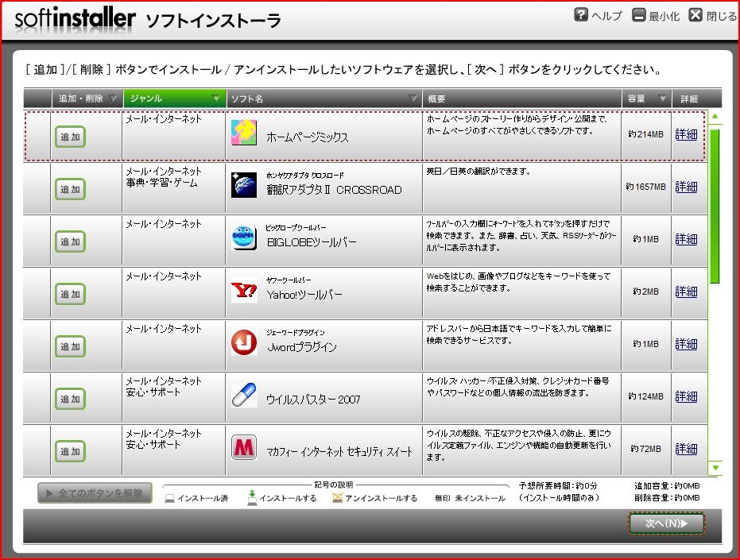
Task: Click the 概要 column header
Action: pyautogui.click(x=522, y=98)
